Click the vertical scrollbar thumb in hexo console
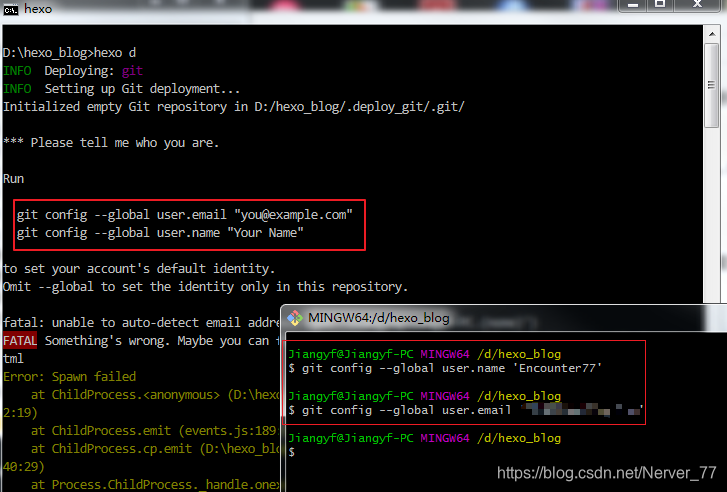The image size is (727, 492). (712, 85)
